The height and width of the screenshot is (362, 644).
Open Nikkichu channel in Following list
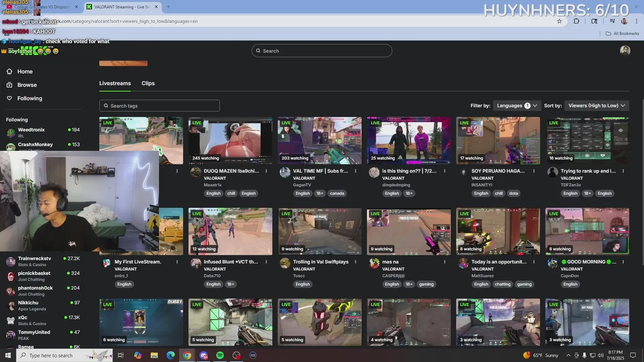coord(43,306)
